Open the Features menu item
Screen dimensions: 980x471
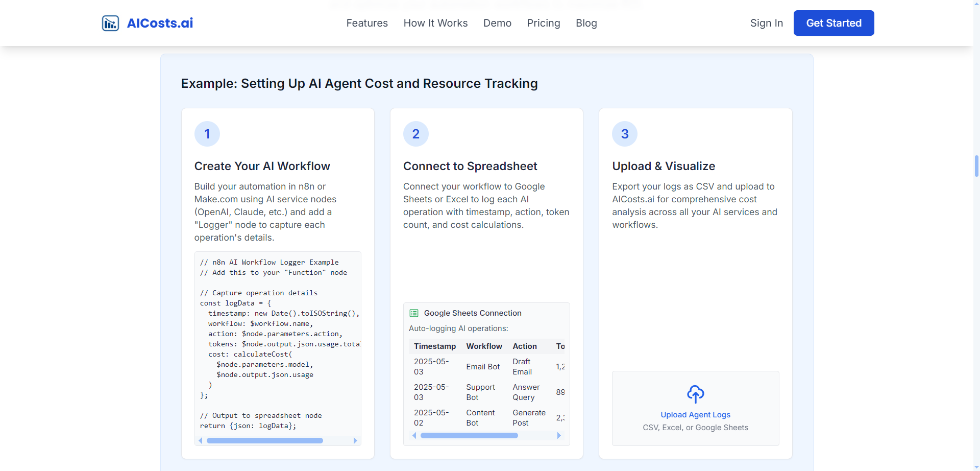tap(367, 23)
